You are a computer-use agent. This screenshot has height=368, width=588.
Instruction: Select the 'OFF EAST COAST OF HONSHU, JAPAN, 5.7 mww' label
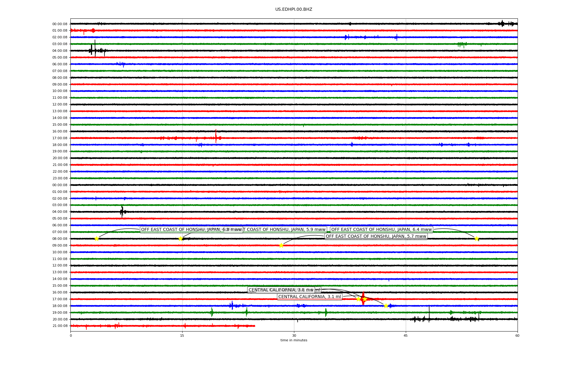(x=376, y=236)
